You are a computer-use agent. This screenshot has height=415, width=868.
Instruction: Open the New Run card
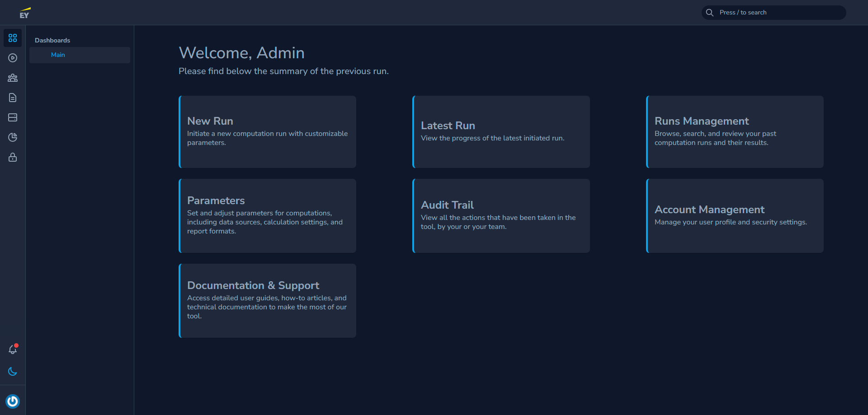[x=267, y=131]
